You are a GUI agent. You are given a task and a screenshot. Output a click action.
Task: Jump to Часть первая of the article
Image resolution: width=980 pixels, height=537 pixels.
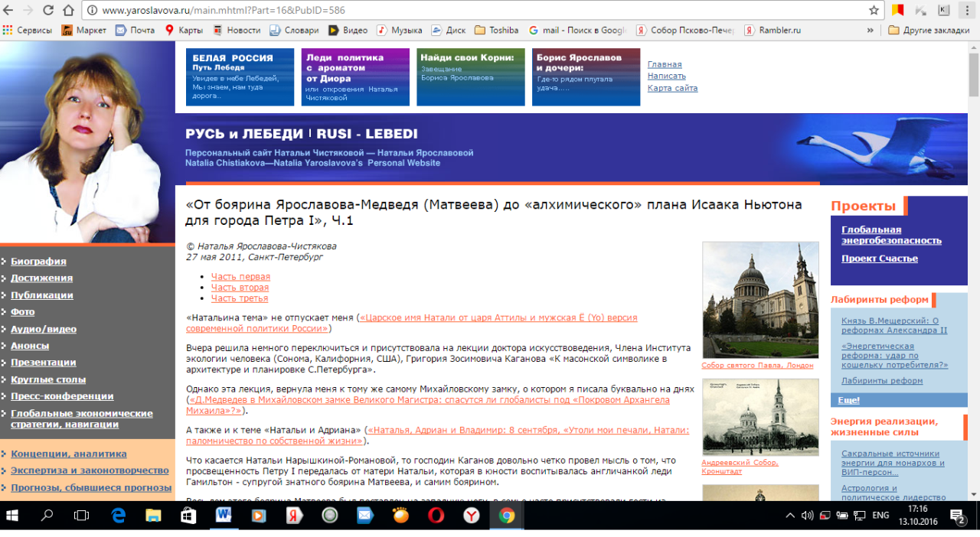coord(240,277)
